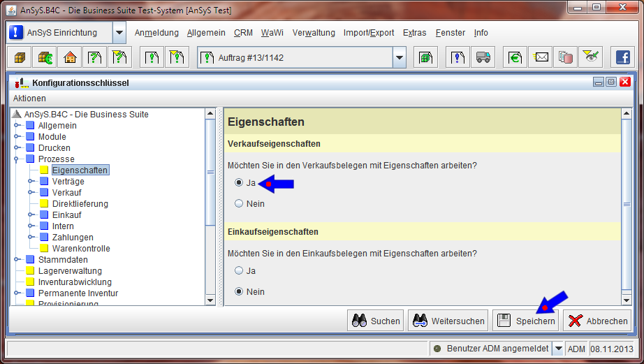
Task: Click the house icon in the toolbar
Action: tap(70, 57)
